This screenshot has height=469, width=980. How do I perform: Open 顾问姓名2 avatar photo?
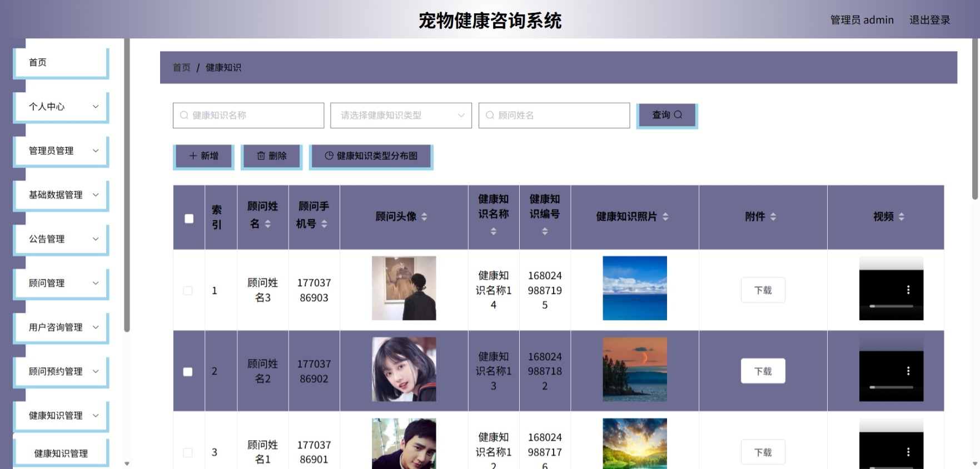(404, 370)
